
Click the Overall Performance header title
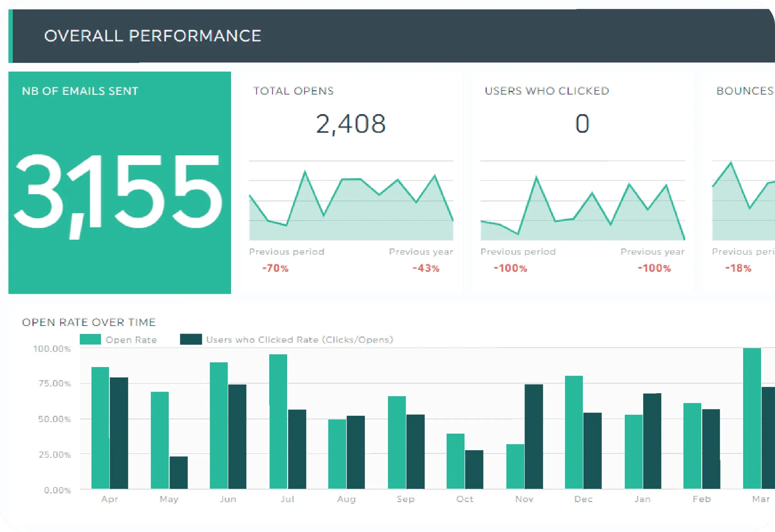coord(152,36)
